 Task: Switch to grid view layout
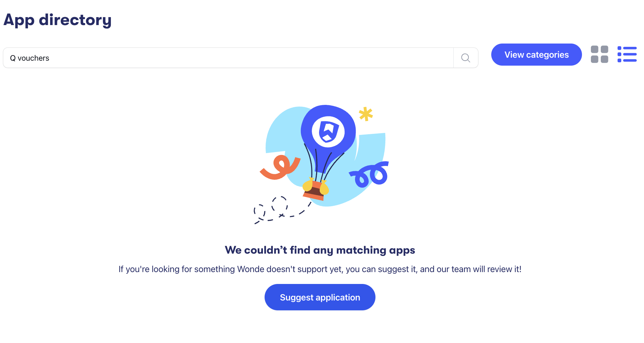[x=599, y=54]
